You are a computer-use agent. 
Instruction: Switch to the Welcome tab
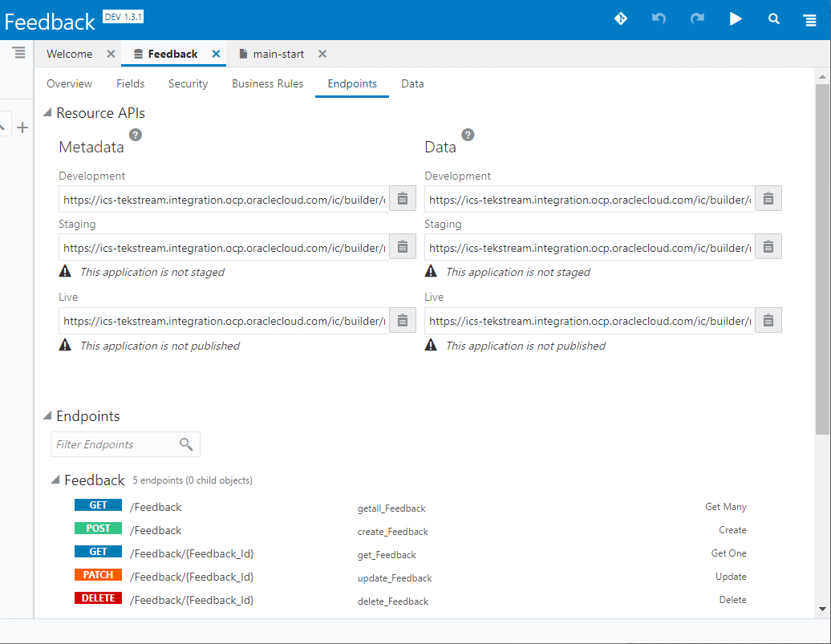click(x=70, y=54)
